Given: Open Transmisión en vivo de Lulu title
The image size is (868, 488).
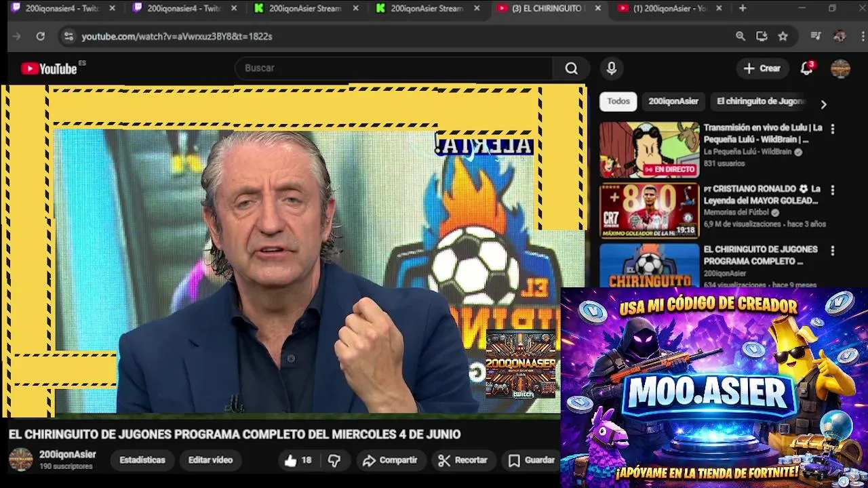Looking at the screenshot, I should point(763,134).
